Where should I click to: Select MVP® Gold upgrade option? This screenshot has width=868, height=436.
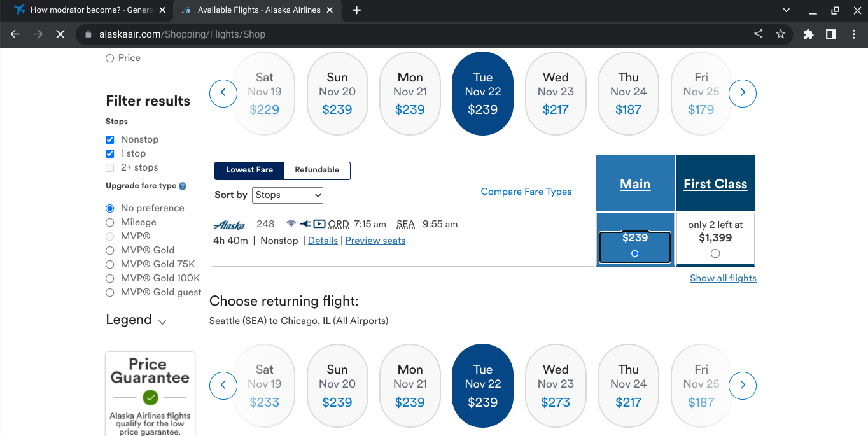click(x=110, y=250)
